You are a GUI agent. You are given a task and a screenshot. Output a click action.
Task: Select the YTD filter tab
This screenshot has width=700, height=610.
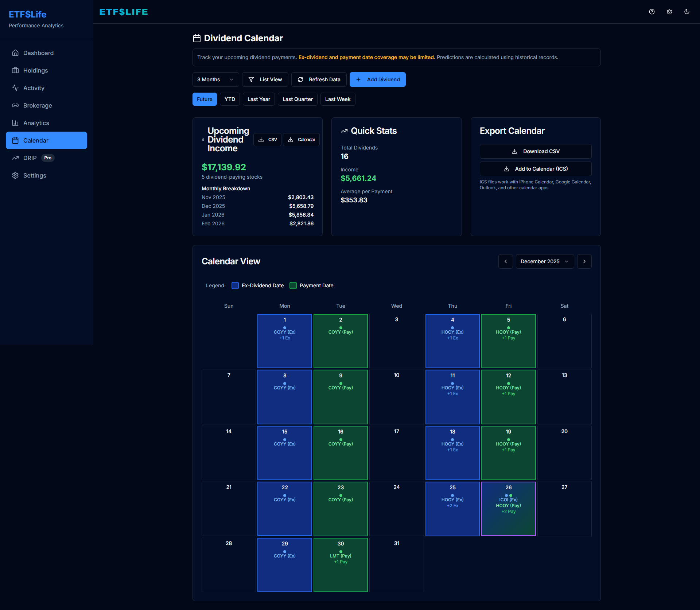click(230, 99)
